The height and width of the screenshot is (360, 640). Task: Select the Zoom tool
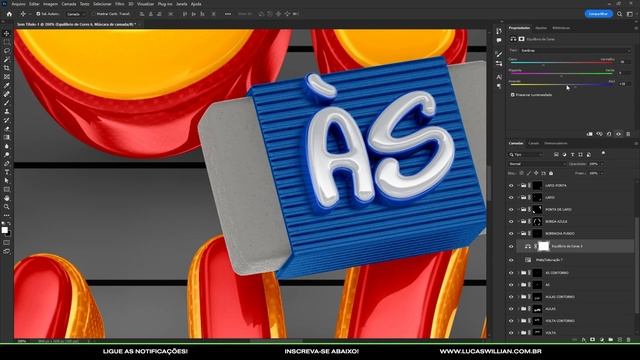pos(7,207)
